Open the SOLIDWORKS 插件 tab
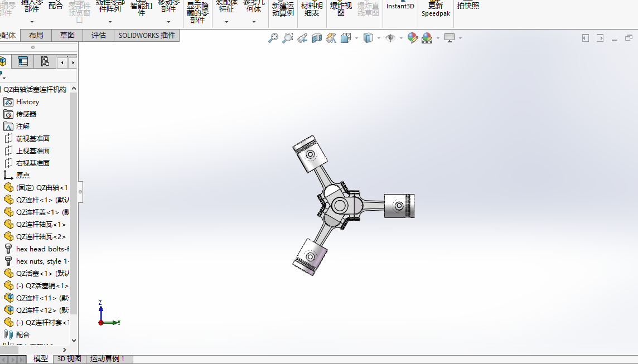 147,35
